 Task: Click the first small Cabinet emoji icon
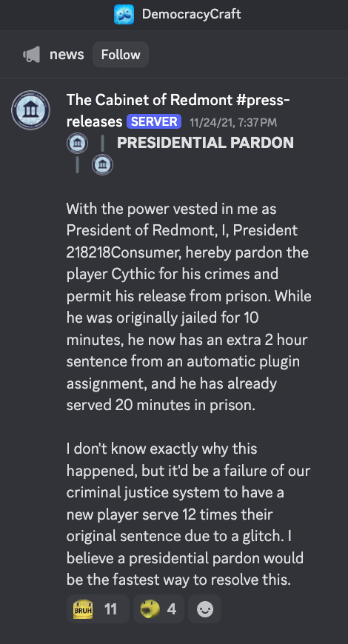(x=77, y=144)
